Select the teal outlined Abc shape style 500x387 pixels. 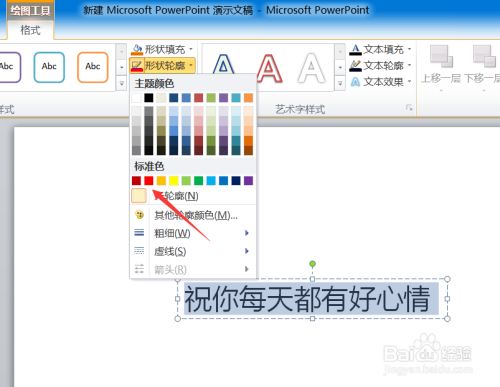pos(49,67)
